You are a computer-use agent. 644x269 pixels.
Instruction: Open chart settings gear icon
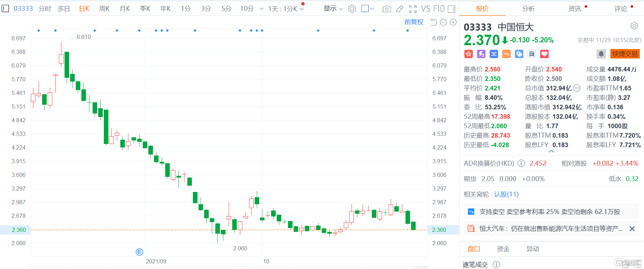click(x=352, y=9)
